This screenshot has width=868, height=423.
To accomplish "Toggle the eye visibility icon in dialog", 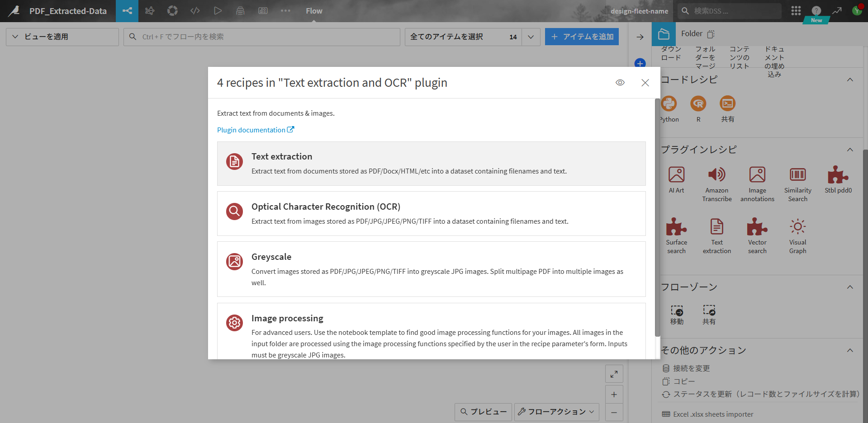I will tap(620, 83).
